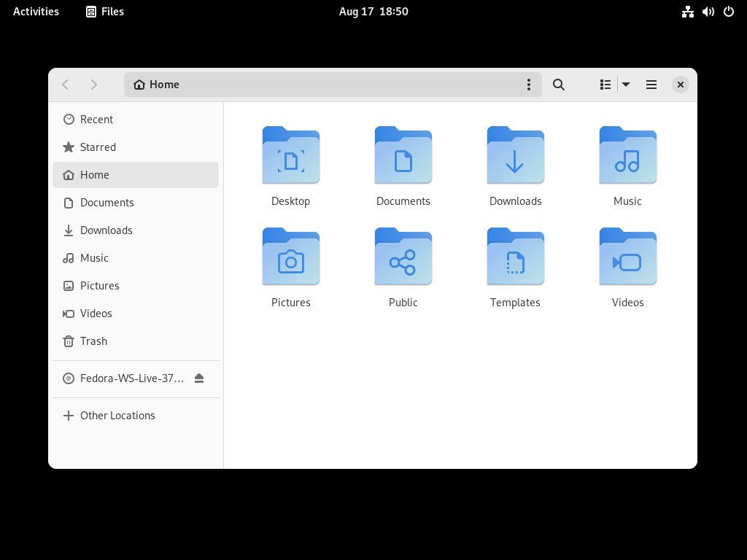Click the network status icon in top bar

tap(687, 12)
